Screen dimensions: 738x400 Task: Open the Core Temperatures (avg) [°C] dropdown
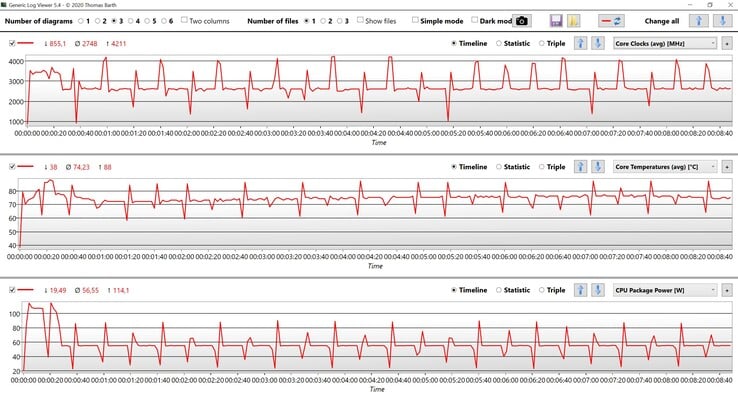665,167
